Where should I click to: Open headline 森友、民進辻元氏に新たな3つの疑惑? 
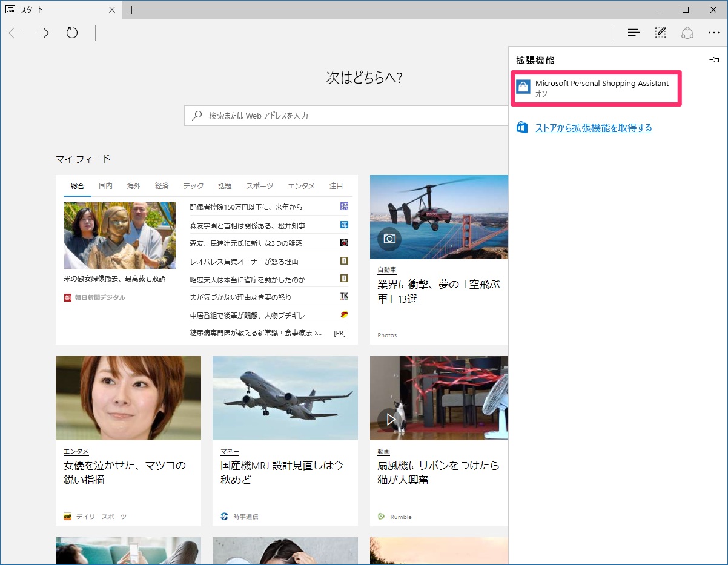click(x=245, y=243)
